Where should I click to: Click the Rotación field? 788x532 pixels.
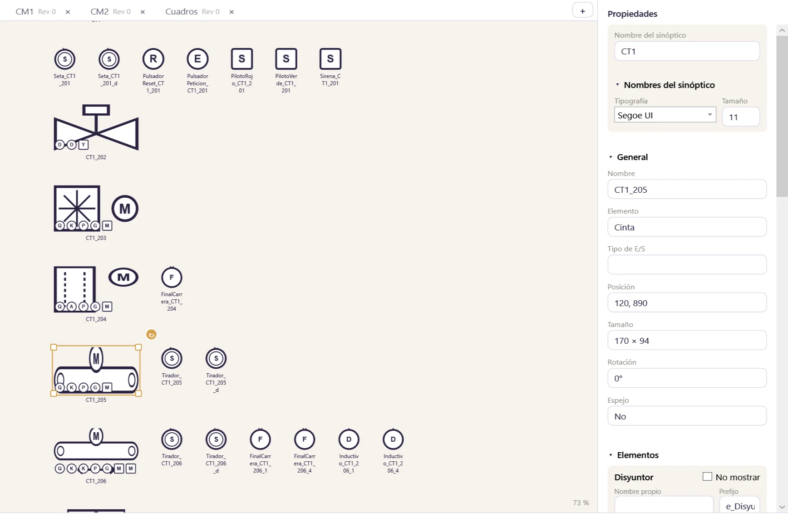click(x=687, y=378)
